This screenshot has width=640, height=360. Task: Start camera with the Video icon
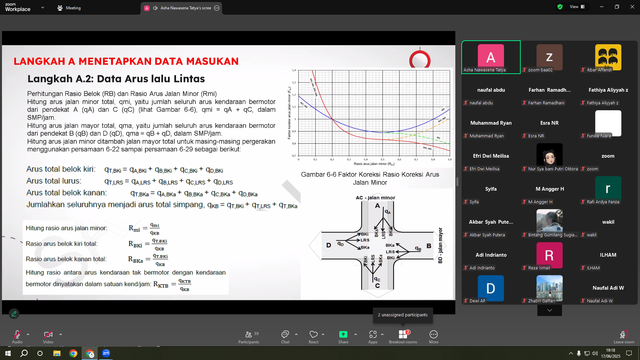click(x=48, y=334)
